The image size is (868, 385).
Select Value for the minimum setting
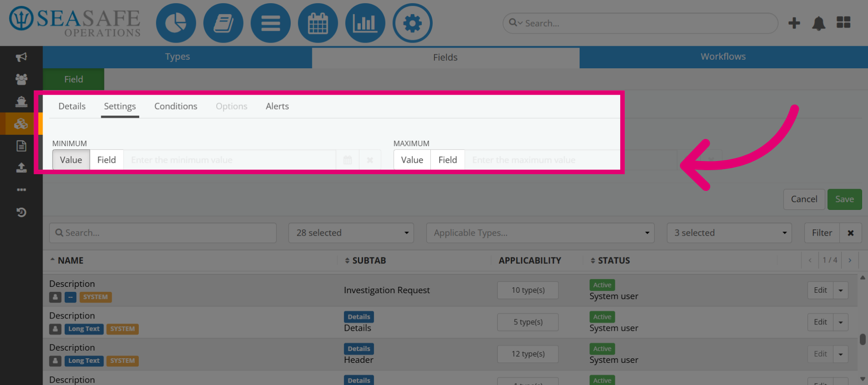tap(71, 160)
